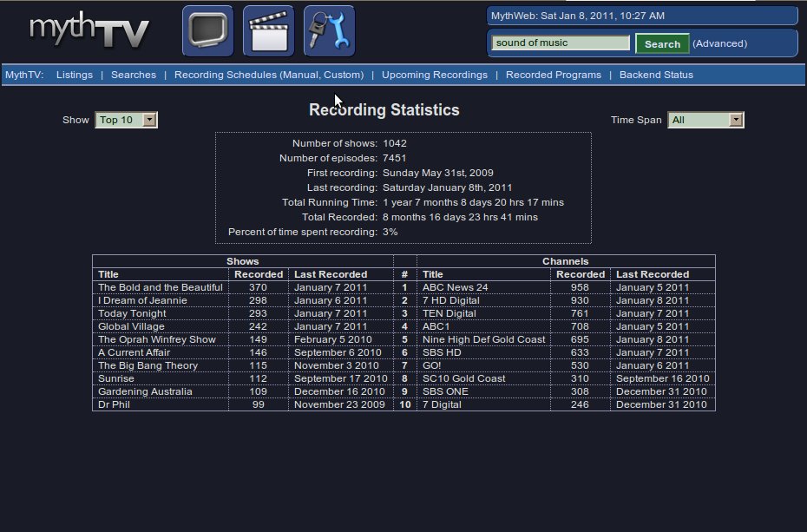Click Today Tonight show title
The image size is (807, 532).
pos(132,313)
